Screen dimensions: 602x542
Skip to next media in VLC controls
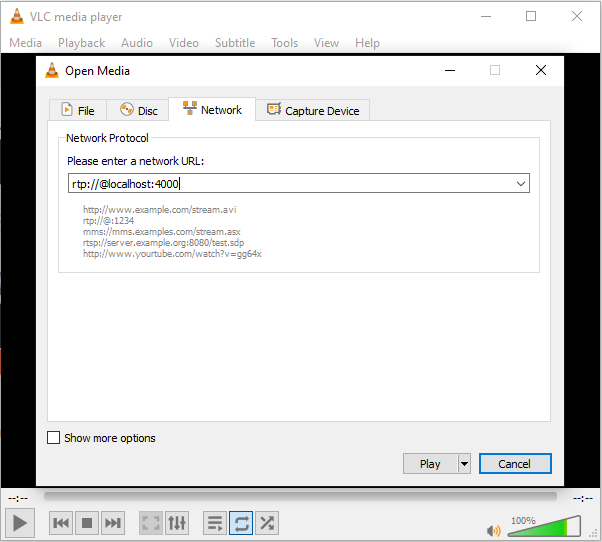(113, 523)
